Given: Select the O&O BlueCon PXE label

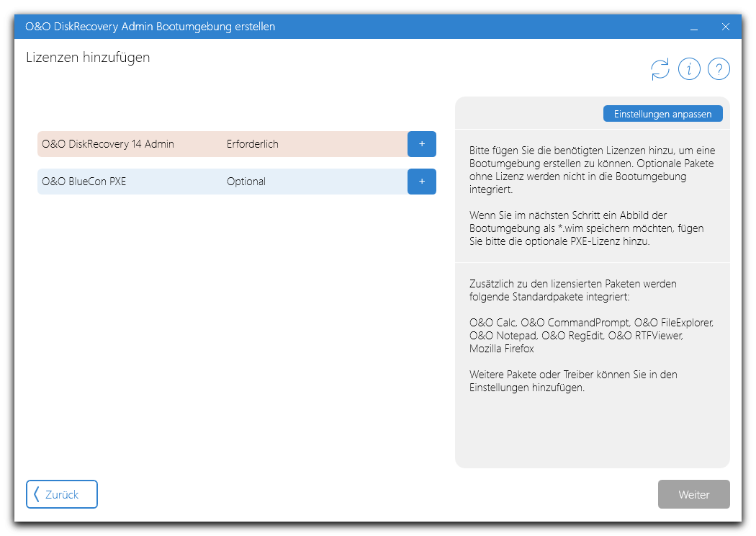Looking at the screenshot, I should click(84, 182).
